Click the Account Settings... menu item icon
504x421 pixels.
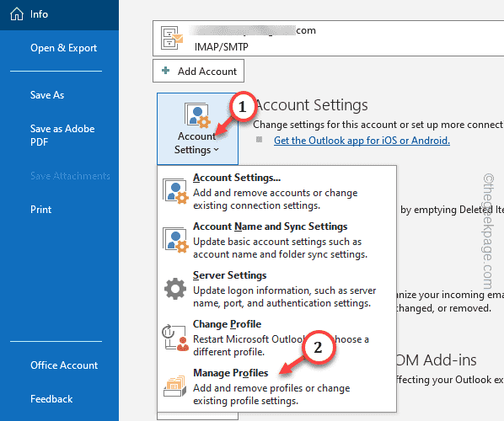pos(175,191)
